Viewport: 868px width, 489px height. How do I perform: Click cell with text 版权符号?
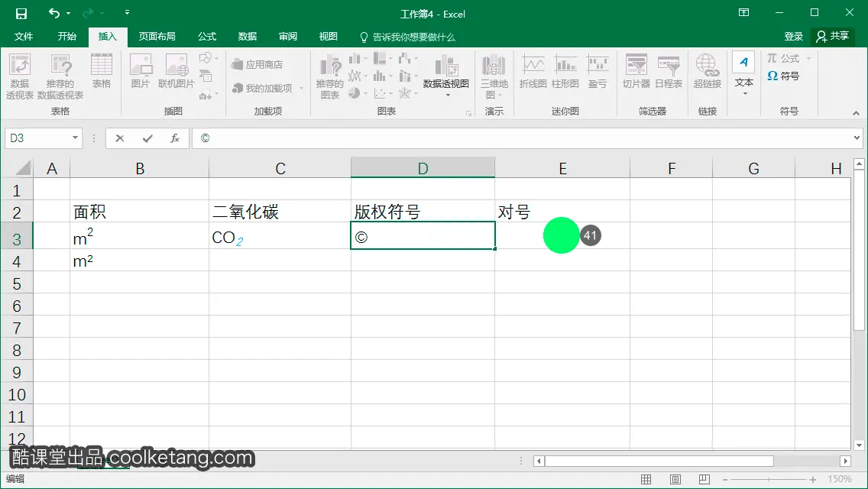pyautogui.click(x=423, y=212)
